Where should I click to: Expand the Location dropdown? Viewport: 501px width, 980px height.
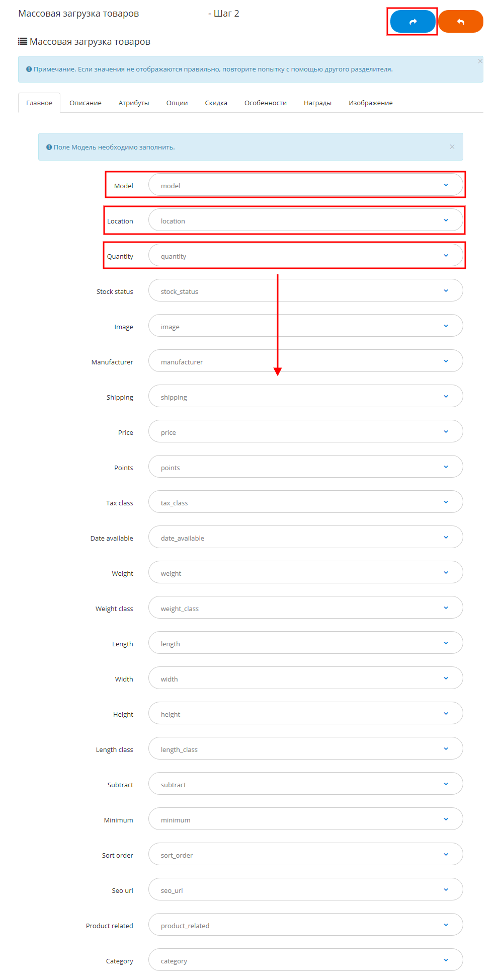(305, 220)
